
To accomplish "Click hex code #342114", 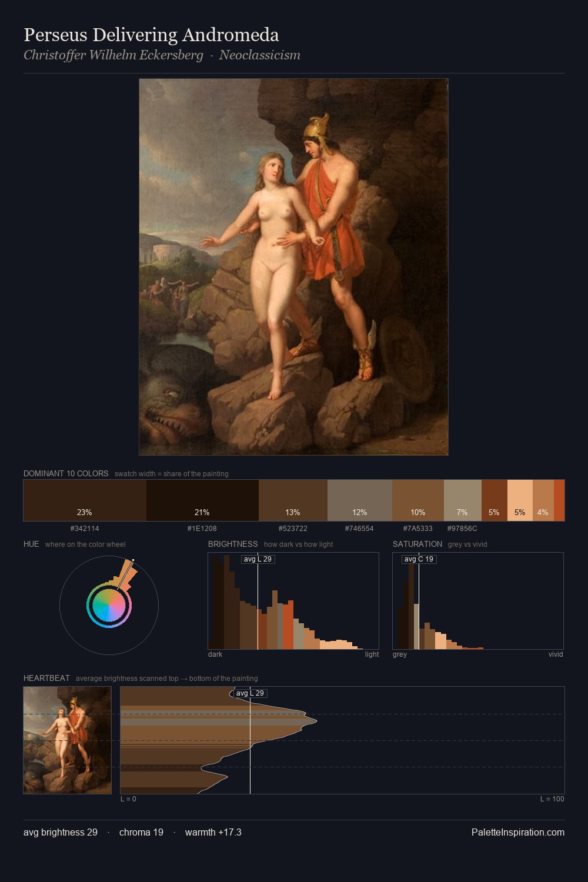I will [85, 529].
